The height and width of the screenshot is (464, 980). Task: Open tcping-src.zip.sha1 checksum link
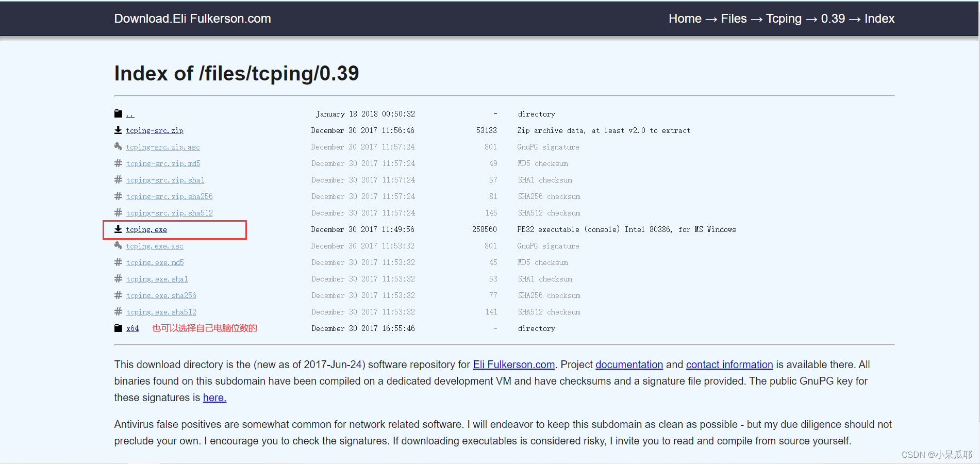(x=165, y=180)
